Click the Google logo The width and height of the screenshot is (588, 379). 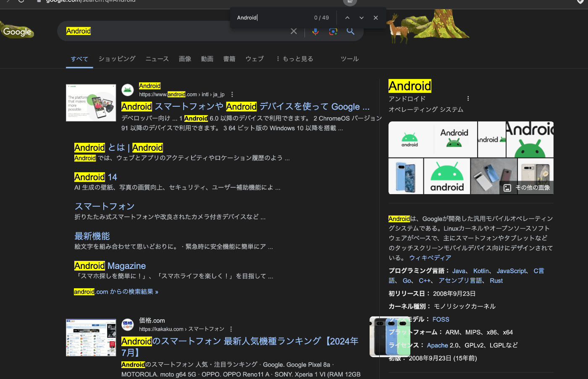(17, 32)
